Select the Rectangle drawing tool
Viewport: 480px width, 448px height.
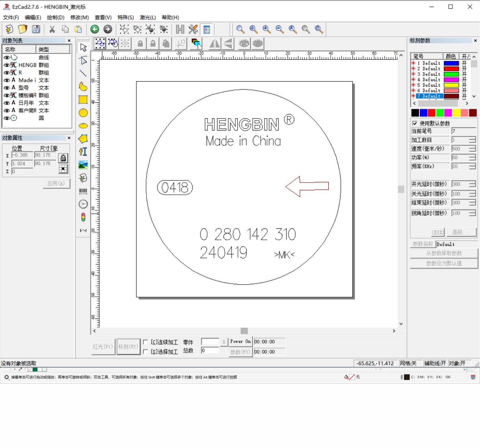83,99
